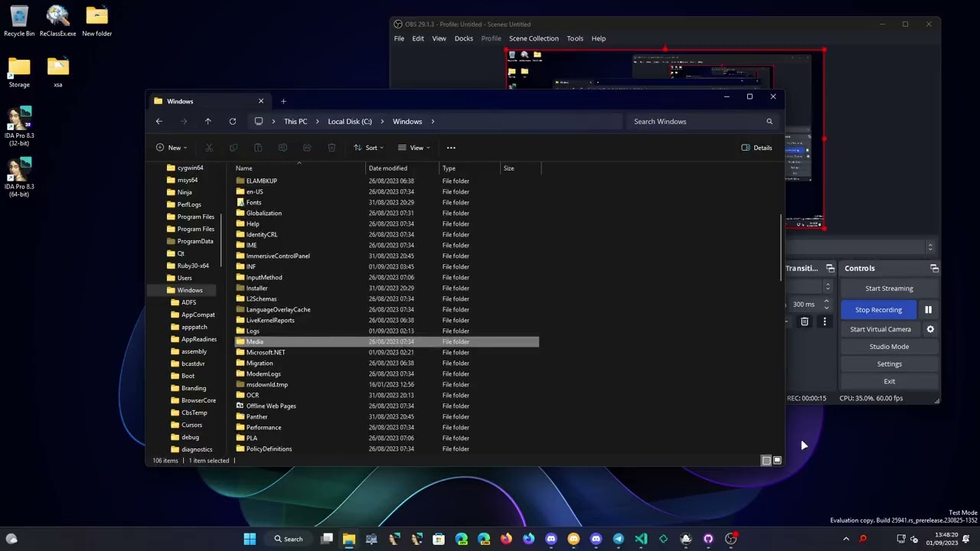Open Telegram from the taskbar
Viewport: 980px width, 551px height.
[619, 539]
